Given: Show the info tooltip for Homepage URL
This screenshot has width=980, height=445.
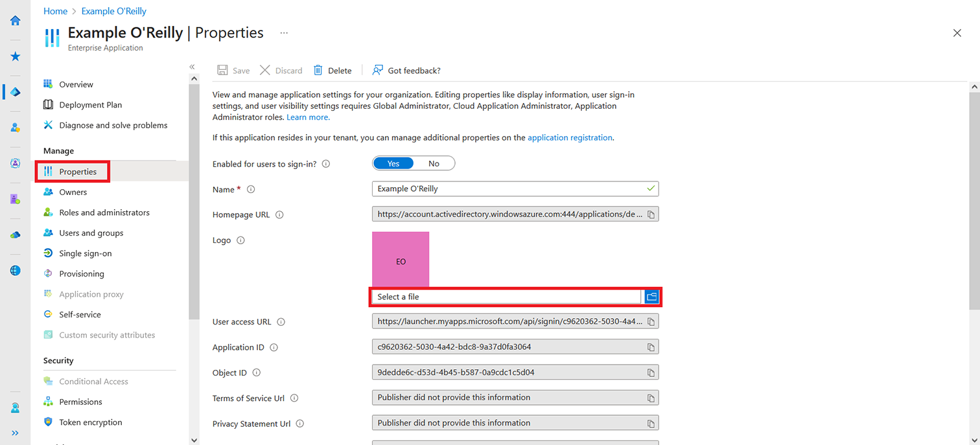Looking at the screenshot, I should pos(279,214).
